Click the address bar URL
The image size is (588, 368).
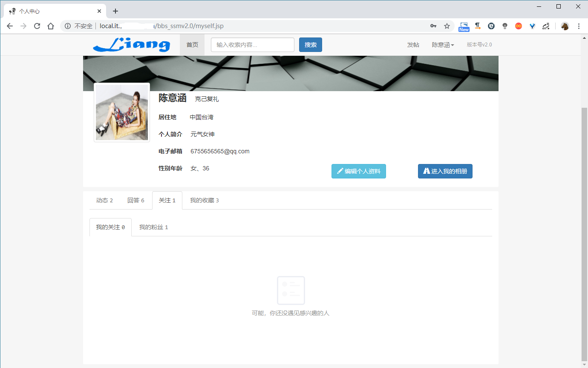161,26
